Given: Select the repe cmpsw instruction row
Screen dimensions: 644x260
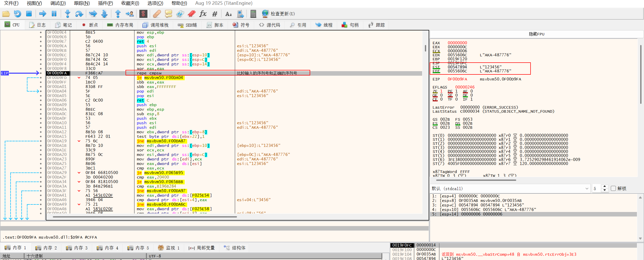Looking at the screenshot, I should click(234, 73).
